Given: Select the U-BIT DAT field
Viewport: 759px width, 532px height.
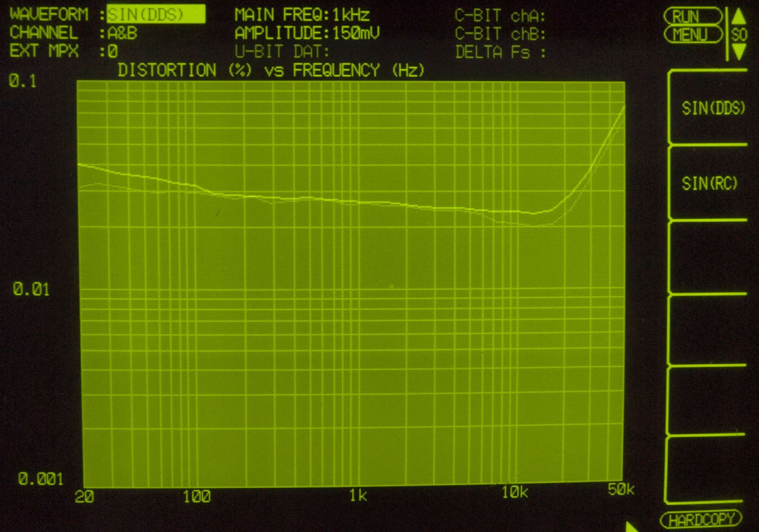Looking at the screenshot, I should [282, 51].
